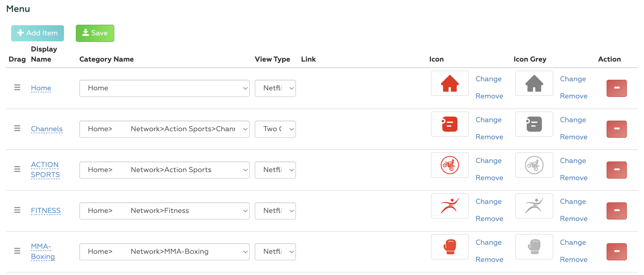
Task: Click the red Home icon thumbnail
Action: coord(450,83)
